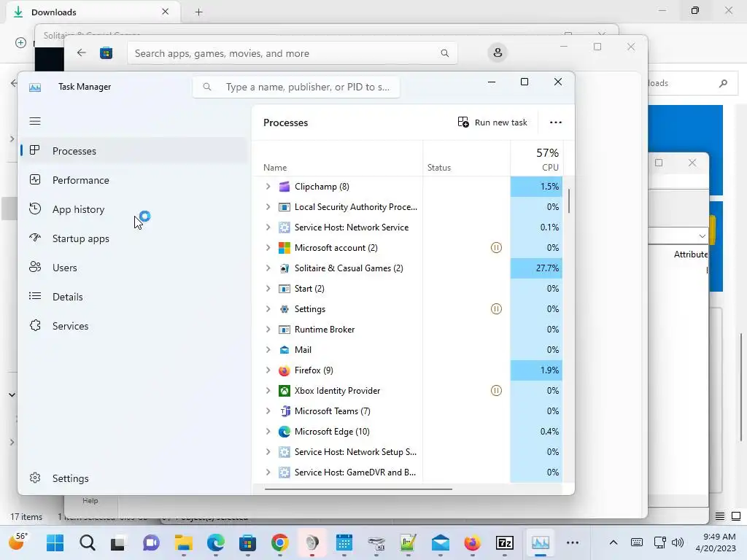Click suspended status icon for Settings row

pos(496,309)
